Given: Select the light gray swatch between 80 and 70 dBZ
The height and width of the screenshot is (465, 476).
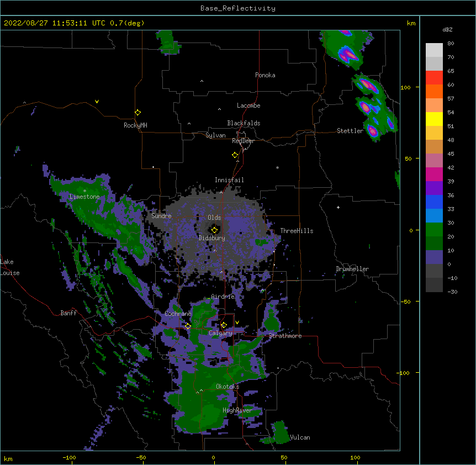Looking at the screenshot, I should click(x=434, y=50).
